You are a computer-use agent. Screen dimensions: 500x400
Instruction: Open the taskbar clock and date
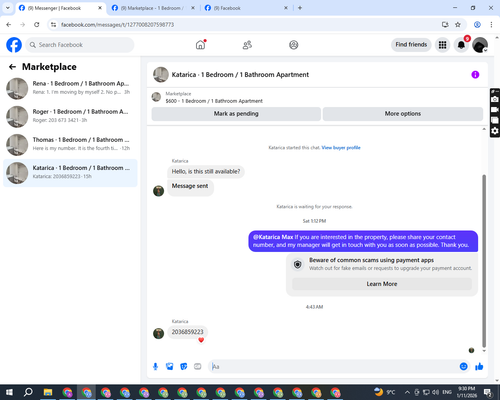tap(466, 392)
